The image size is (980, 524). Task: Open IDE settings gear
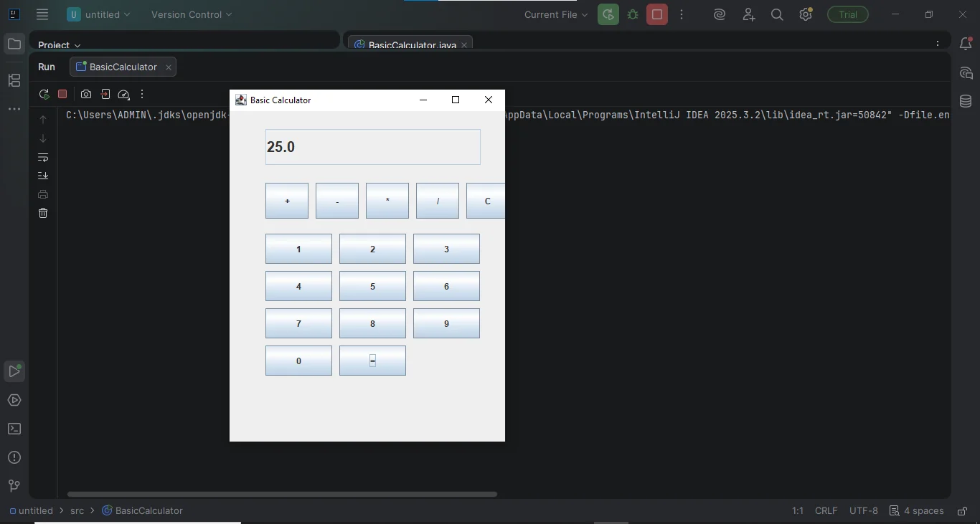(x=806, y=14)
